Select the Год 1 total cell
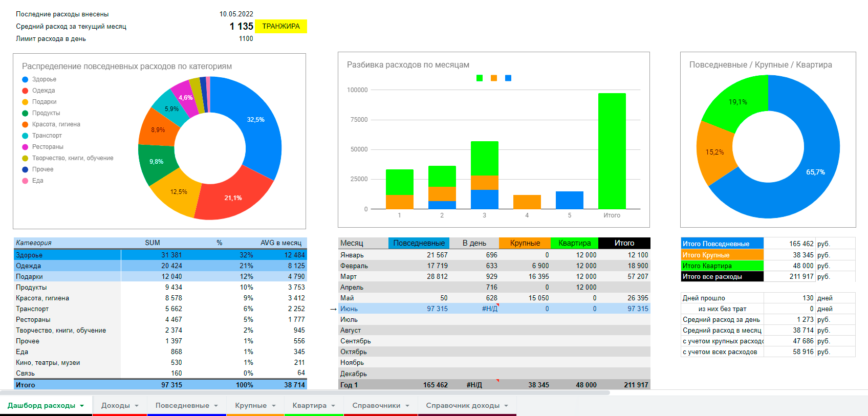868x416 pixels. pyautogui.click(x=363, y=385)
